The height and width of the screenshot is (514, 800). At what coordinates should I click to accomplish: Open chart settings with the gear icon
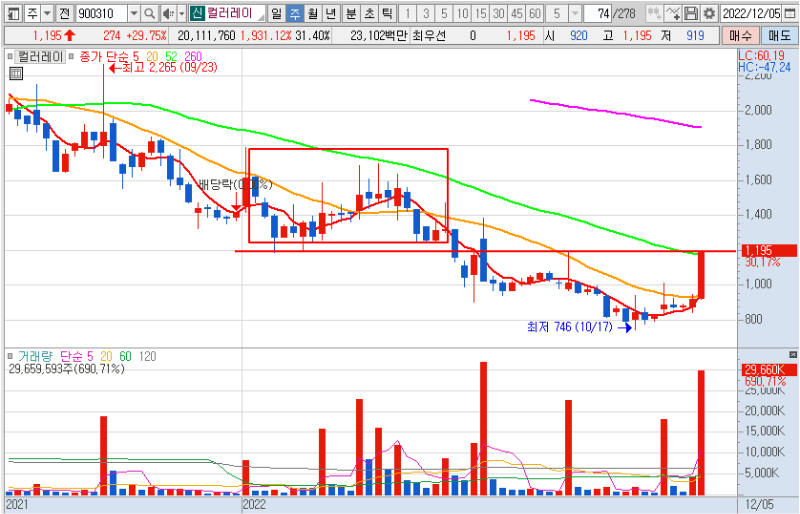tap(709, 13)
